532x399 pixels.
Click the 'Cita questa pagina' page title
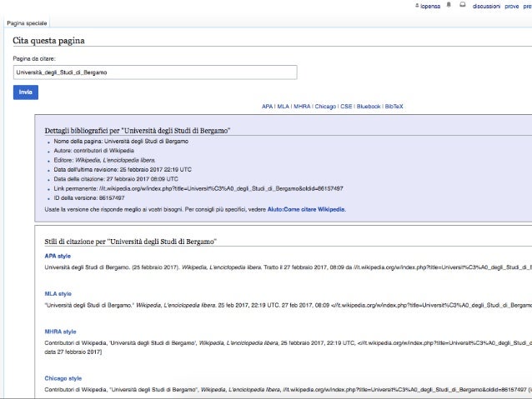tap(48, 41)
